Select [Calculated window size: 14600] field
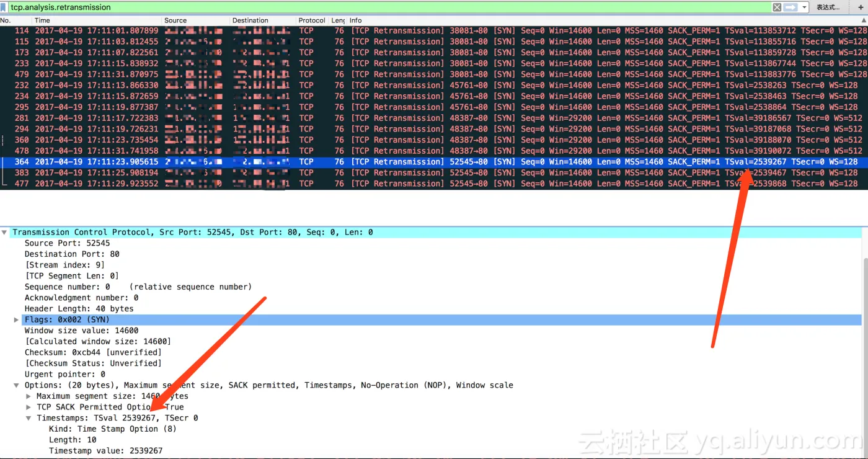868x459 pixels. click(98, 342)
